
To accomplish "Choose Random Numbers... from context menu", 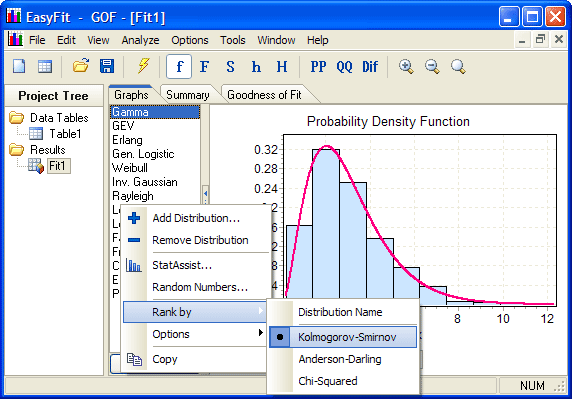I will (196, 287).
